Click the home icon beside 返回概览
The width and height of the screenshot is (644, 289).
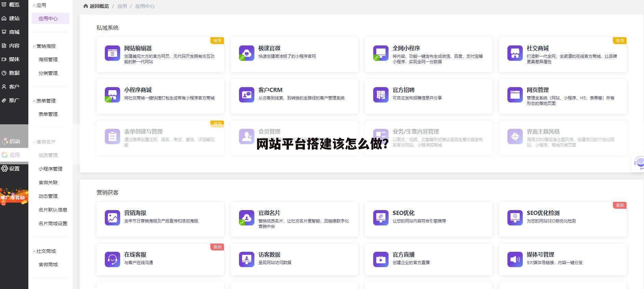pyautogui.click(x=86, y=6)
